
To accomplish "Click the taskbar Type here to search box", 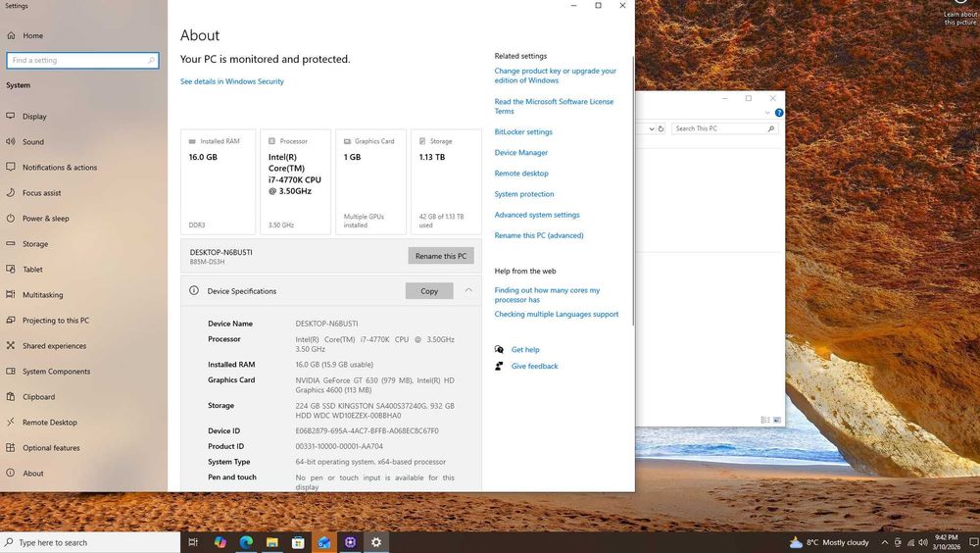I will [x=90, y=542].
